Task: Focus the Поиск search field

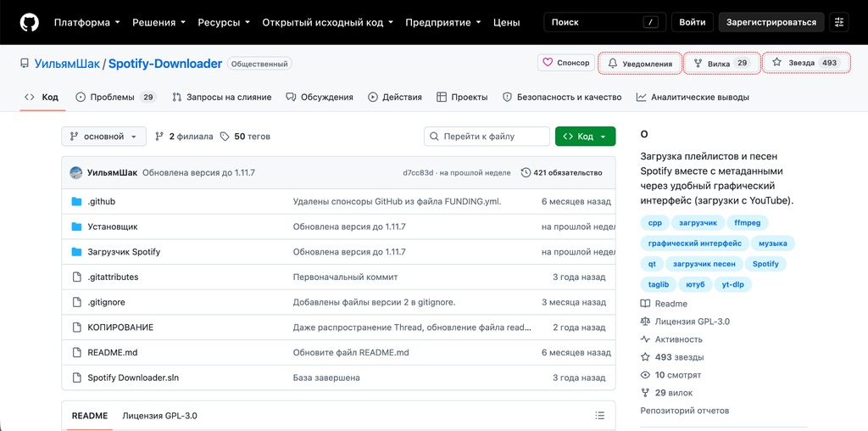Action: tap(605, 22)
